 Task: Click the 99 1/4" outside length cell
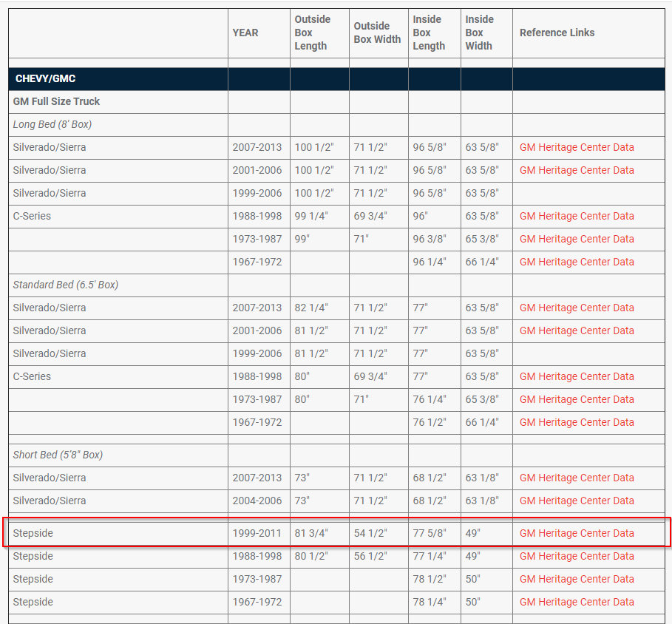pyautogui.click(x=311, y=216)
